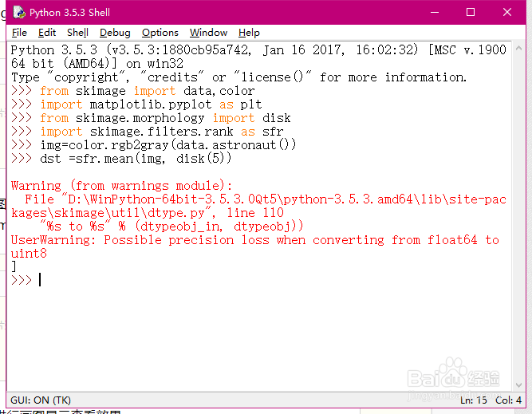
Task: Click the 'Ln: 15' status indicator
Action: pyautogui.click(x=474, y=400)
